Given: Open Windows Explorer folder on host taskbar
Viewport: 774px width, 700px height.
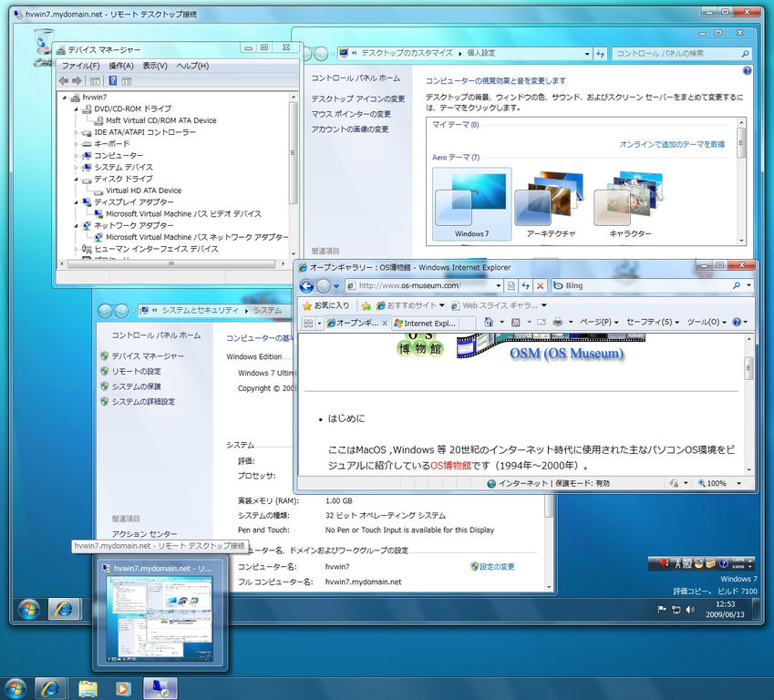Looking at the screenshot, I should pyautogui.click(x=88, y=689).
